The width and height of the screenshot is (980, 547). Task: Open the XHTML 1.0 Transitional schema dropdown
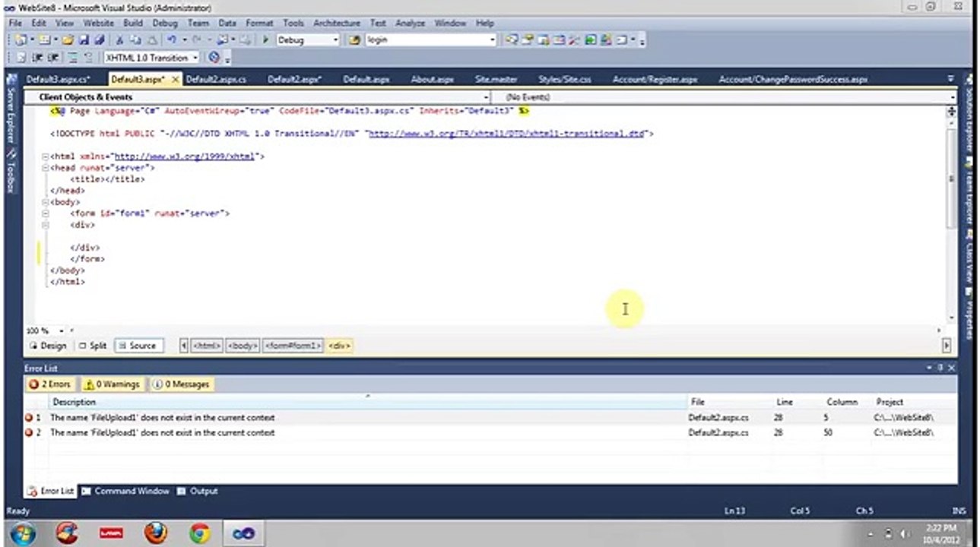[x=195, y=58]
